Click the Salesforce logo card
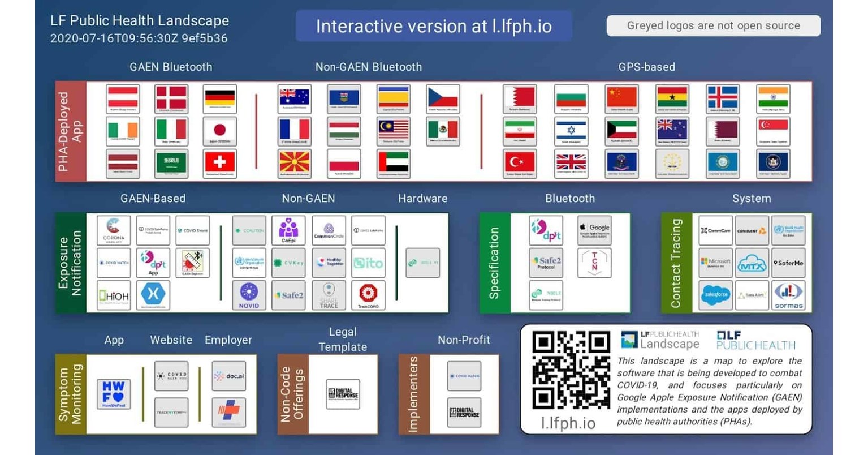868x455 pixels. [715, 295]
